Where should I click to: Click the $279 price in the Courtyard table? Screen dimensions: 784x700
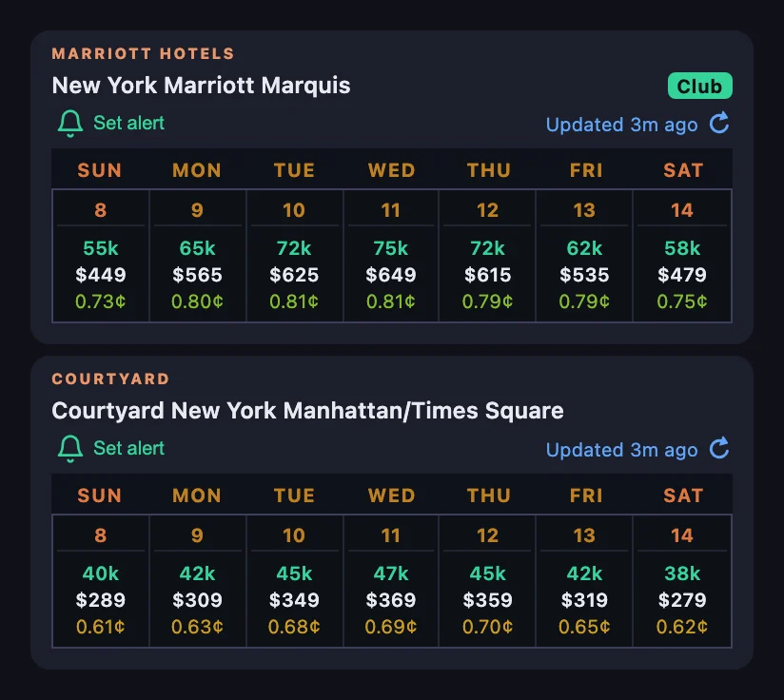(x=682, y=600)
